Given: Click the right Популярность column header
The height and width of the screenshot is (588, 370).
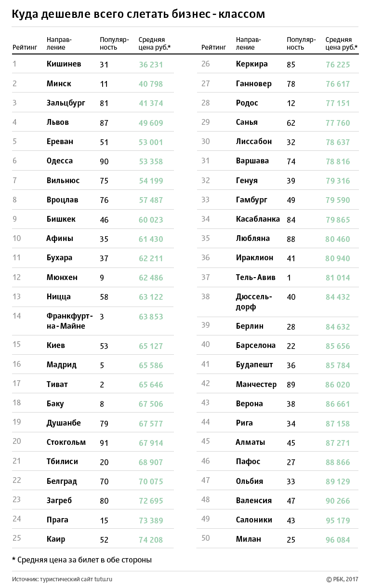Looking at the screenshot, I should click(x=301, y=43).
